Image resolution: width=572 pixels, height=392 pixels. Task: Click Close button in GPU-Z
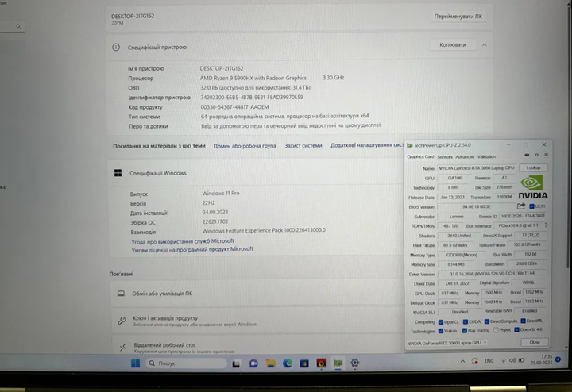pos(535,342)
